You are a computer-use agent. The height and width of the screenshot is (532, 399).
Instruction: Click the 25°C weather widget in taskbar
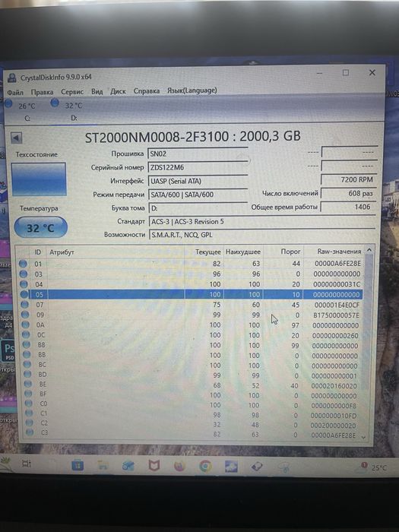point(373,467)
